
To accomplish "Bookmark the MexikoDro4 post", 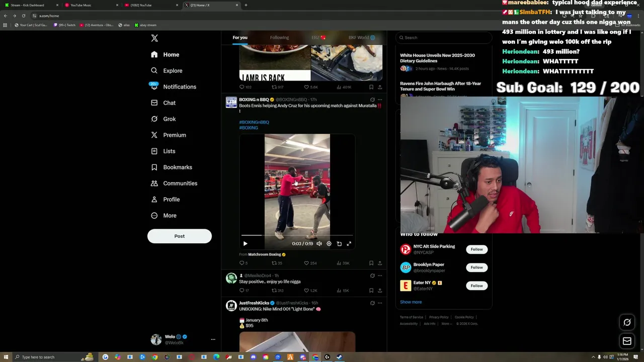I will click(371, 291).
